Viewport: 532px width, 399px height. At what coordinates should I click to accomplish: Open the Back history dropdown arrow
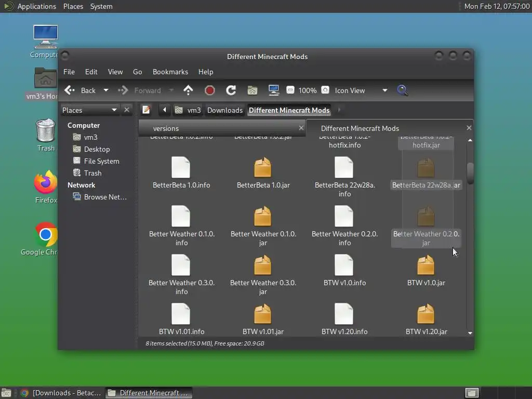[x=106, y=90]
